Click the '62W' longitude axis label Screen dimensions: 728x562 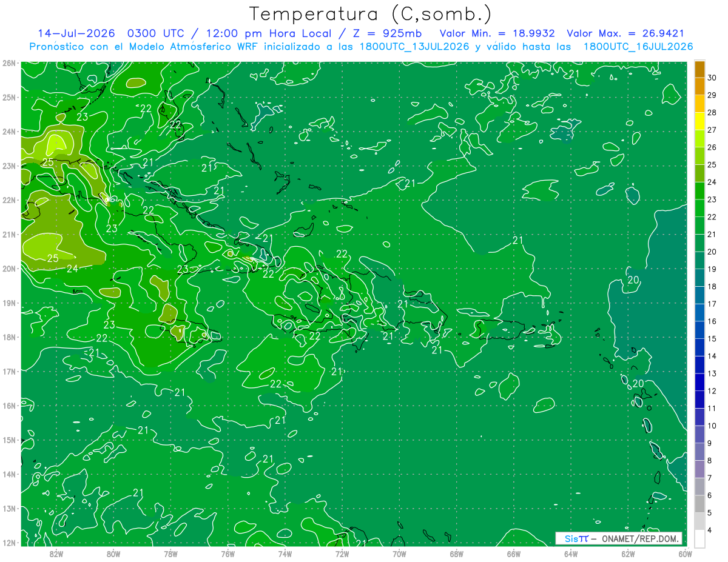[x=628, y=554]
